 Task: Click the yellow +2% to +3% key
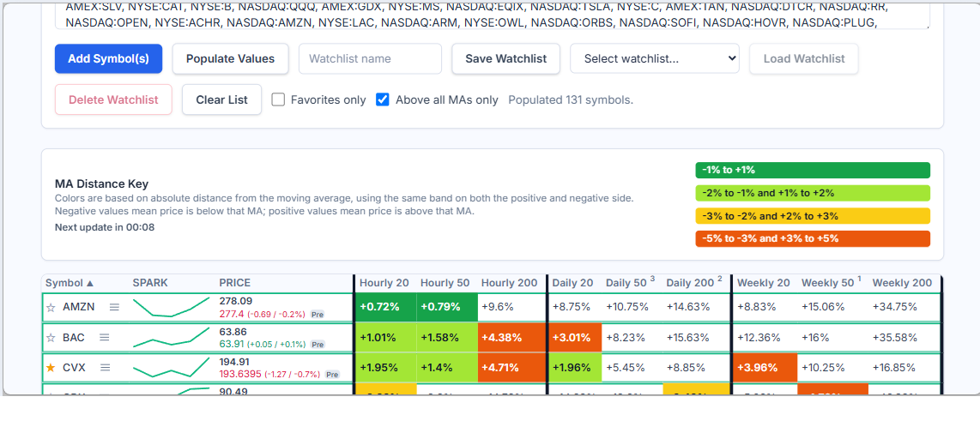coord(813,216)
